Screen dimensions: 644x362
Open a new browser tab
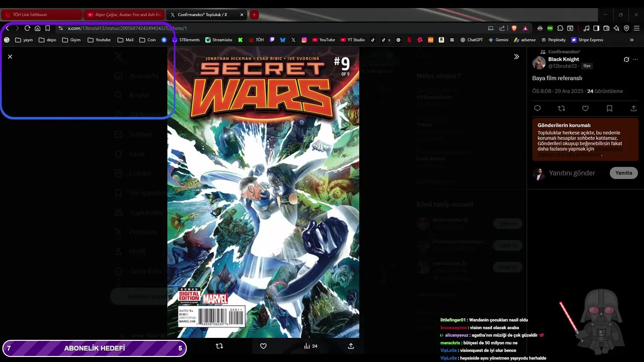coord(254,15)
